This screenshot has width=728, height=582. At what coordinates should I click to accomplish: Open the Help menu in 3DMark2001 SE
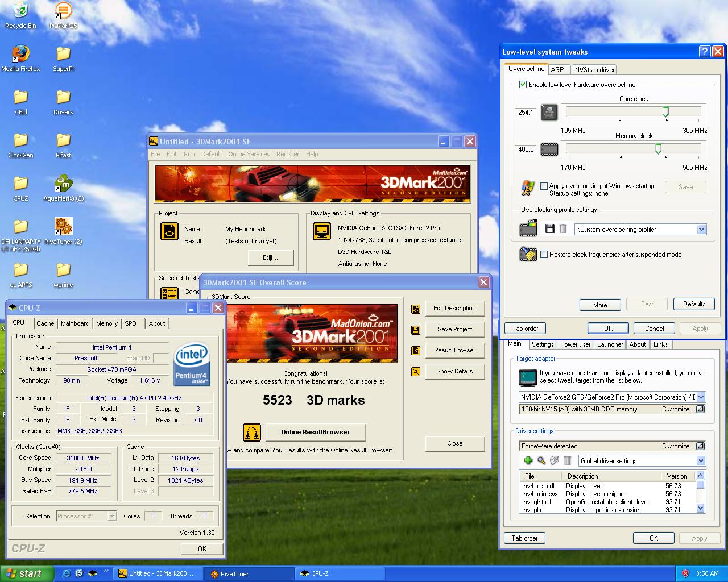(312, 154)
